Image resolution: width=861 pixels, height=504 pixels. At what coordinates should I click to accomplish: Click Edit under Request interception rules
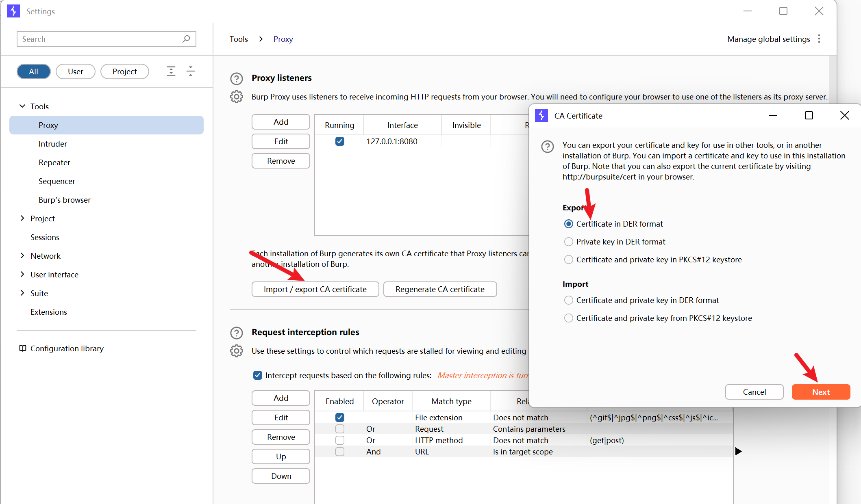[x=281, y=417]
